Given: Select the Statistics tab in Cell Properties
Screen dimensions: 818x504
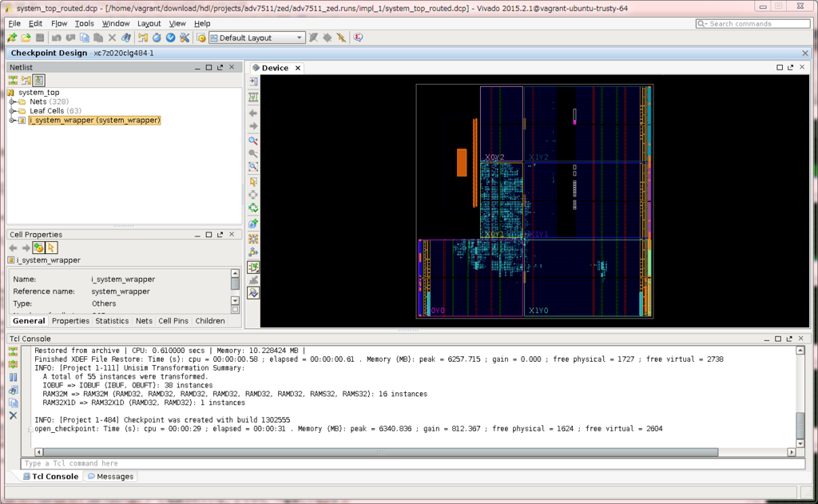Looking at the screenshot, I should 112,321.
